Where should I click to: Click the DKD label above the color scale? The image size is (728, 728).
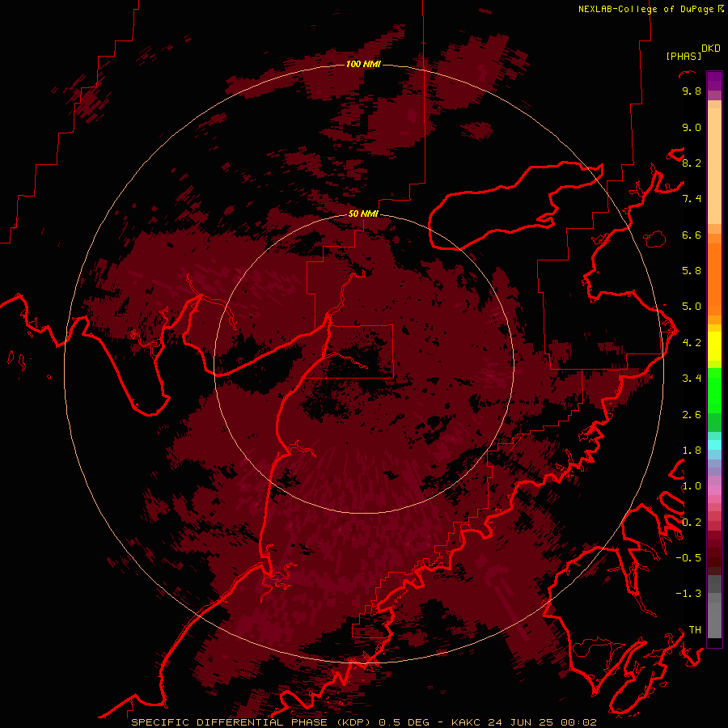tap(711, 49)
